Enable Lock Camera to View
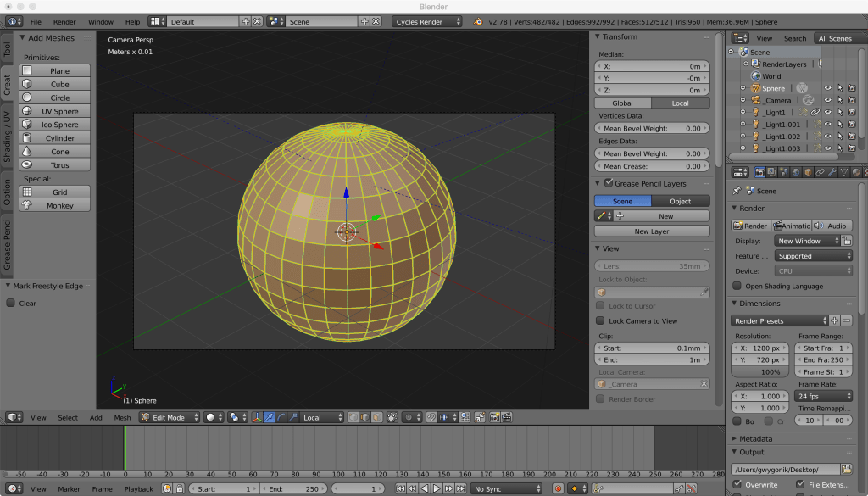This screenshot has height=496, width=868. [x=602, y=319]
